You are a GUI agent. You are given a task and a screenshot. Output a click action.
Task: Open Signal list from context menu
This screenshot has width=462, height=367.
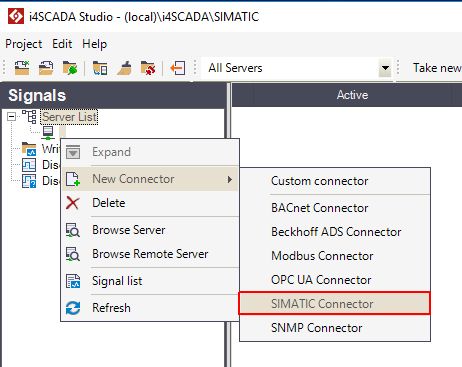pyautogui.click(x=150, y=281)
